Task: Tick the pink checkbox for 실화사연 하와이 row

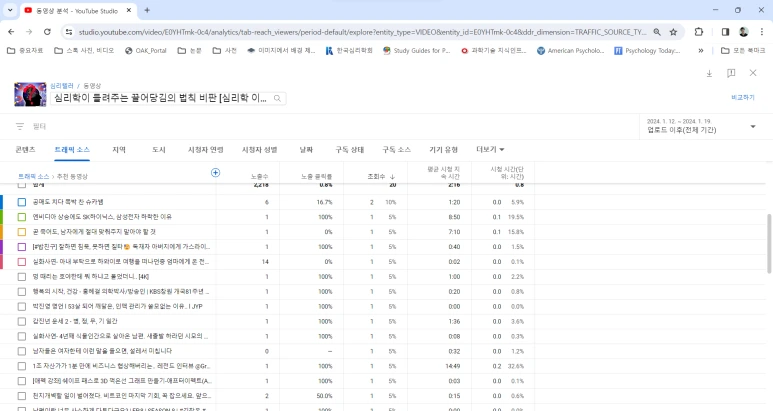Action: point(22,262)
